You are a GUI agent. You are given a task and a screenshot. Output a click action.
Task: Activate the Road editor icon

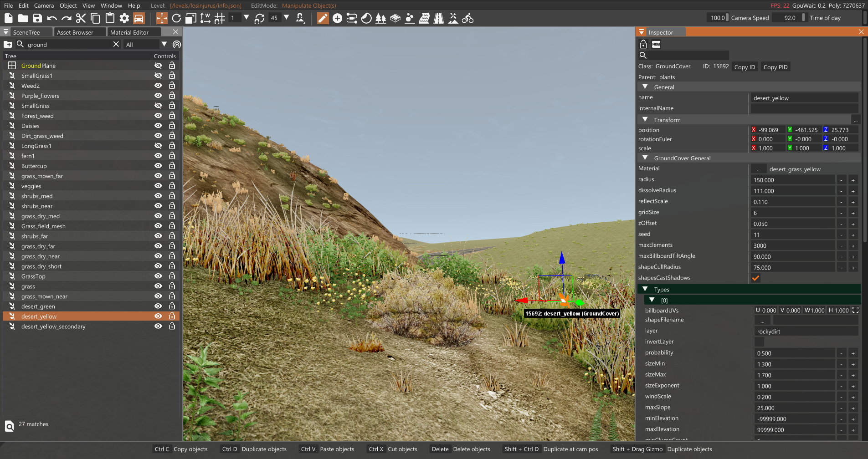[x=438, y=18]
